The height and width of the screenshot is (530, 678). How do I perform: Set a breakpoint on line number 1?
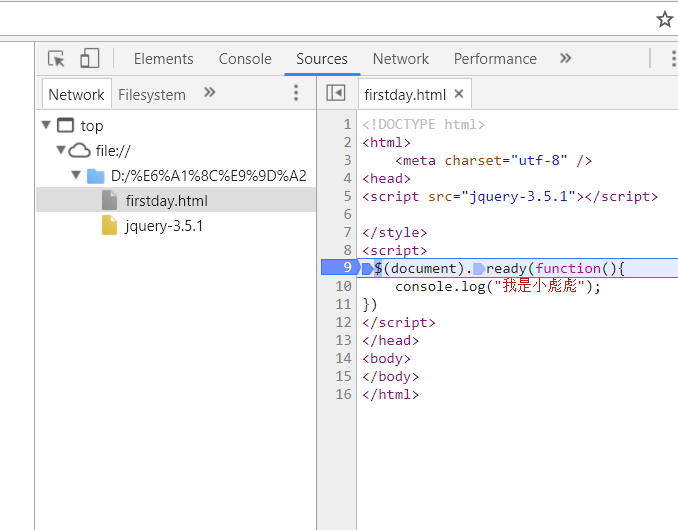(x=348, y=125)
